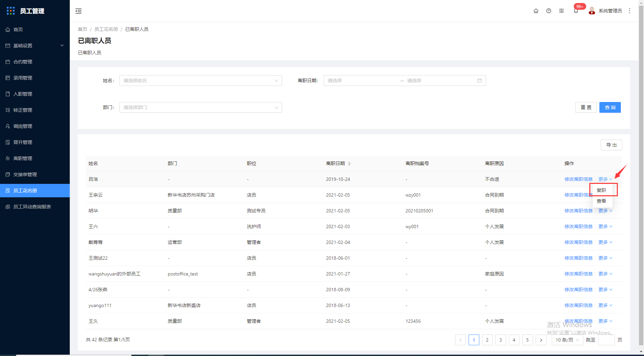The height and width of the screenshot is (356, 644).
Task: Click the system administrator avatar
Action: (592, 11)
